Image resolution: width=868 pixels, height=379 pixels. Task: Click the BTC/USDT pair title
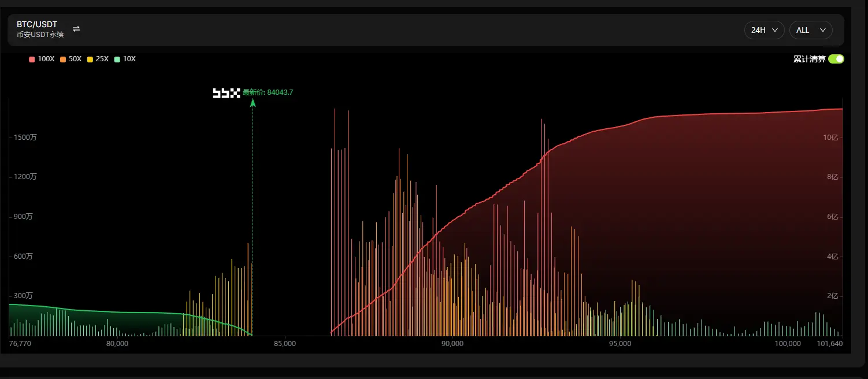click(x=37, y=25)
